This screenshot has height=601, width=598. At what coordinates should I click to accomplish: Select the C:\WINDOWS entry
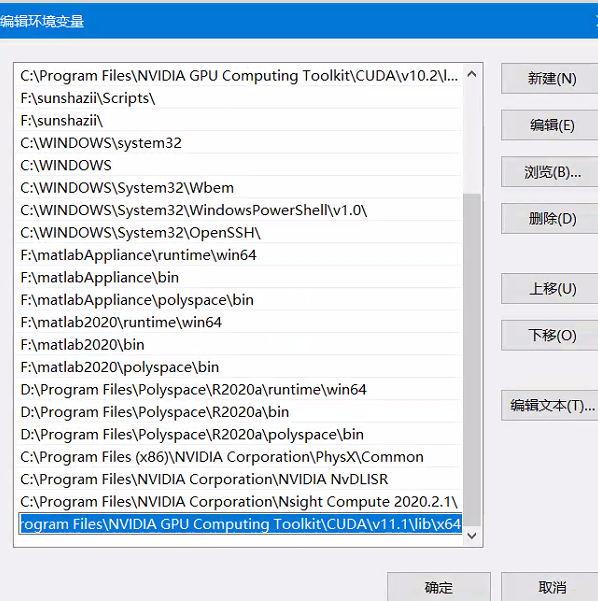[x=238, y=166]
